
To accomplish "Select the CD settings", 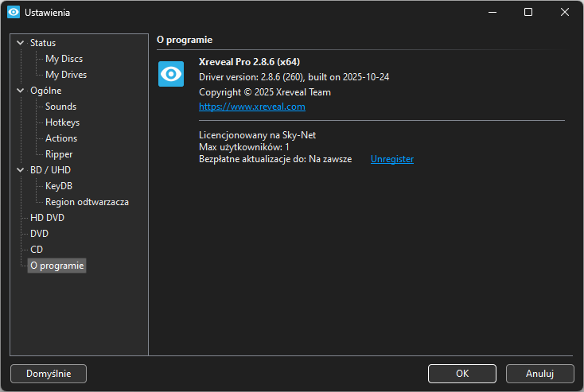I will click(x=37, y=250).
